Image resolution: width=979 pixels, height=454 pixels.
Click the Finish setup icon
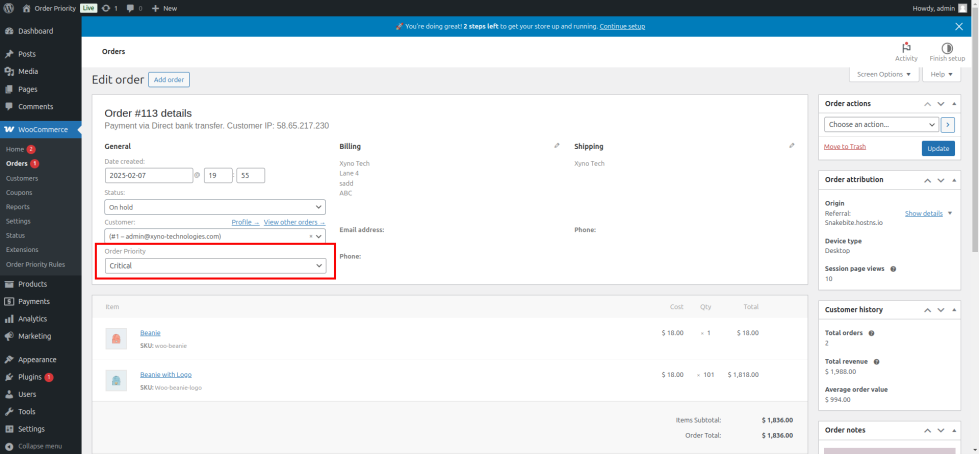click(x=946, y=47)
